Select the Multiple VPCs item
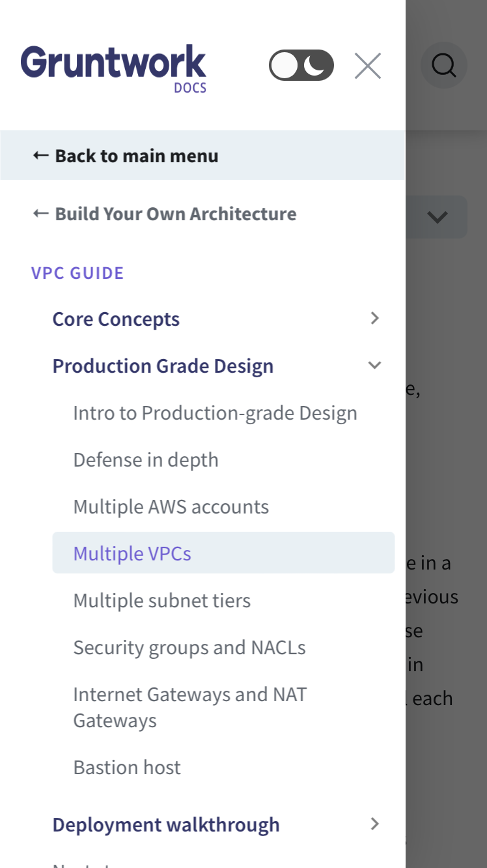This screenshot has height=868, width=487. coord(132,554)
